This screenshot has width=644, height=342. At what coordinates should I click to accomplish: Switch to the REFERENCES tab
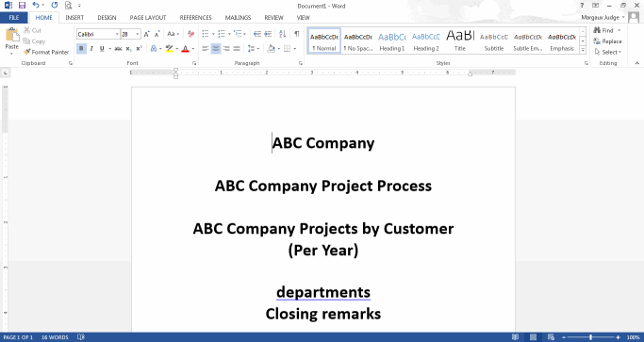point(195,18)
